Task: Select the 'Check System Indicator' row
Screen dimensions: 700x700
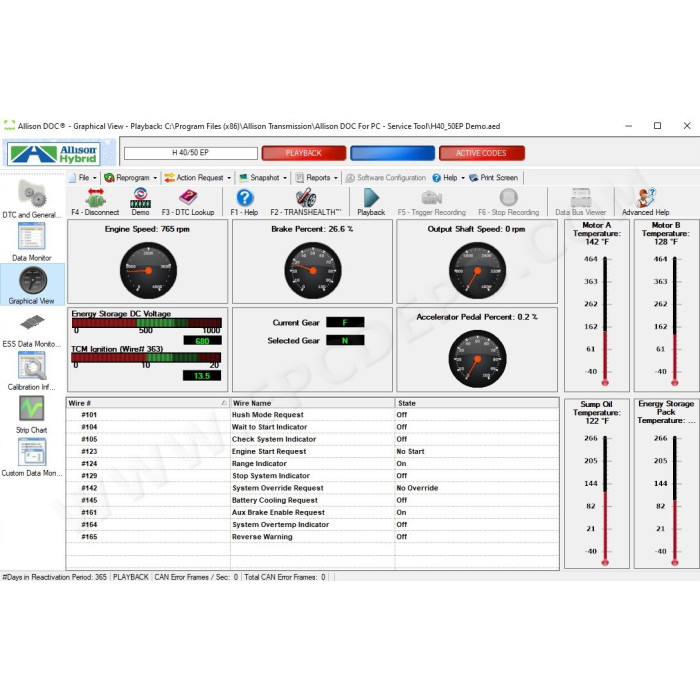Action: click(x=312, y=439)
